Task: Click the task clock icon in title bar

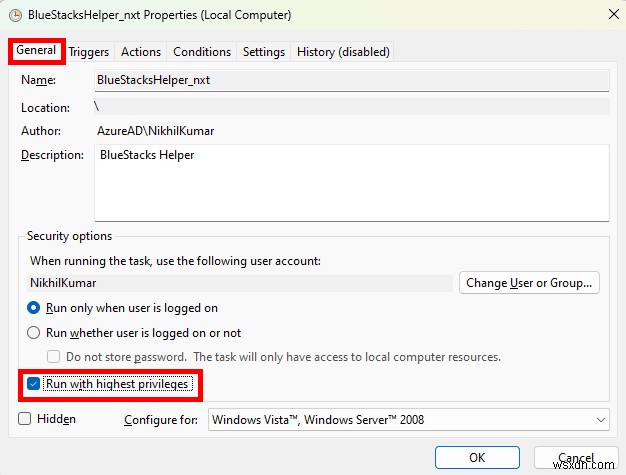Action: [15, 16]
